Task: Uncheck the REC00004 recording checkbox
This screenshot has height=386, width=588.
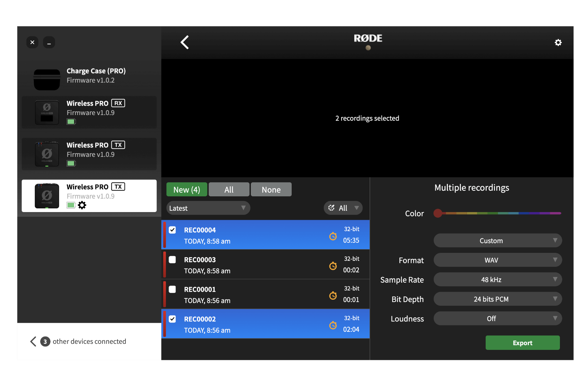Action: [x=172, y=230]
